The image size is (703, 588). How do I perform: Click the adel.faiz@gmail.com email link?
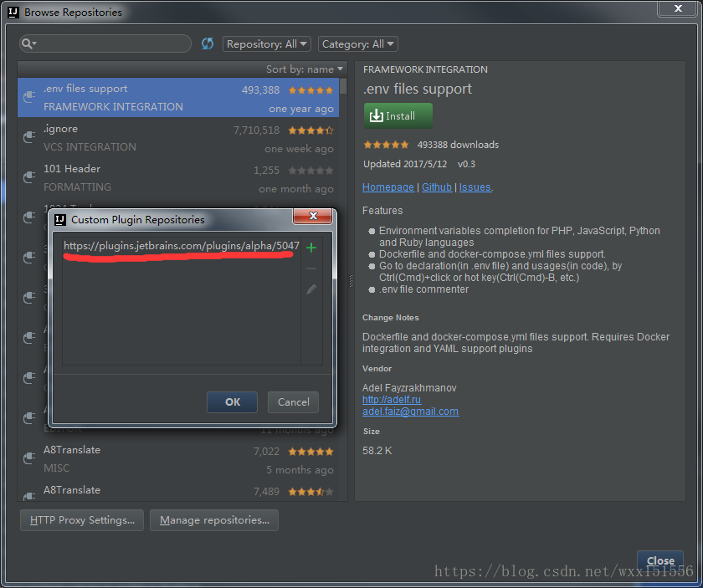411,411
